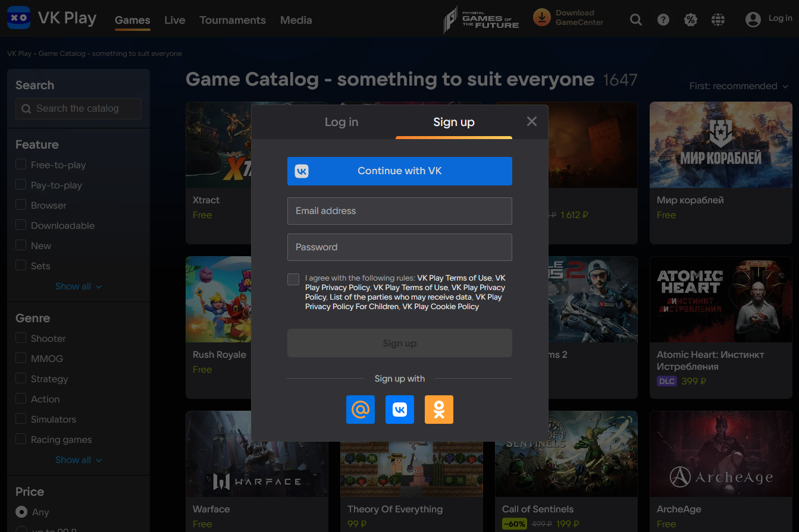Click the Continue with VK button
799x532 pixels.
pyautogui.click(x=400, y=171)
